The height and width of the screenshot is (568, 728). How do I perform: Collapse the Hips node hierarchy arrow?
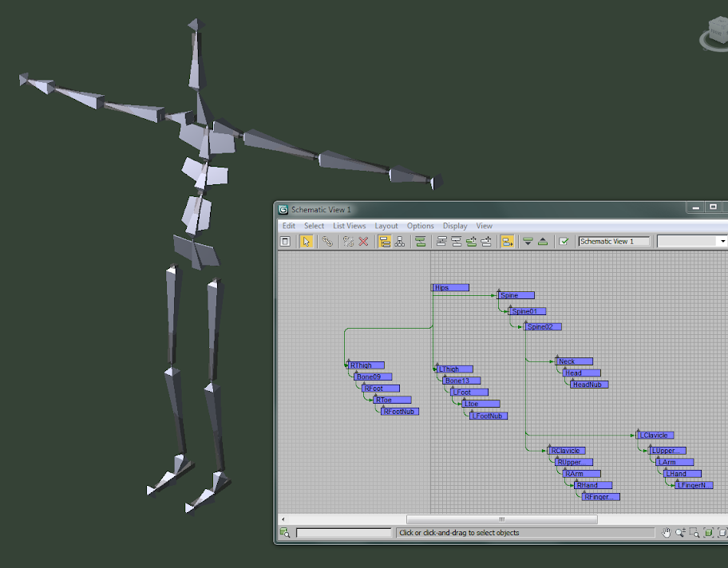point(432,287)
